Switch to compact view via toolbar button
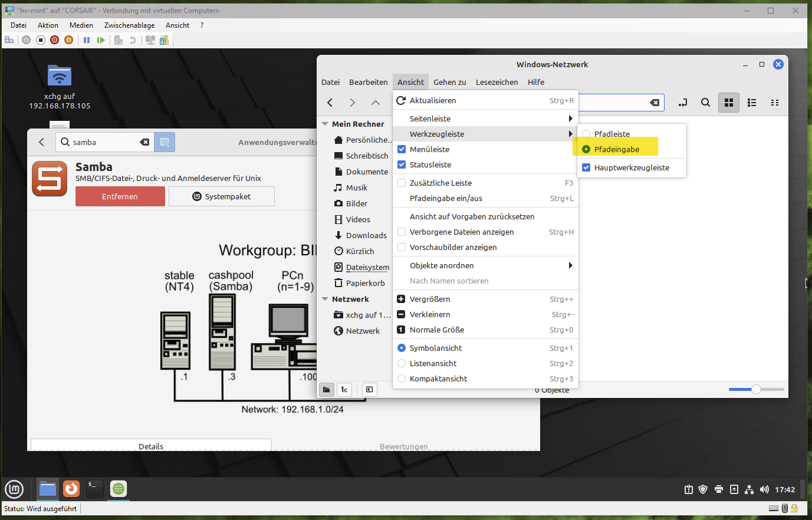 tap(775, 103)
